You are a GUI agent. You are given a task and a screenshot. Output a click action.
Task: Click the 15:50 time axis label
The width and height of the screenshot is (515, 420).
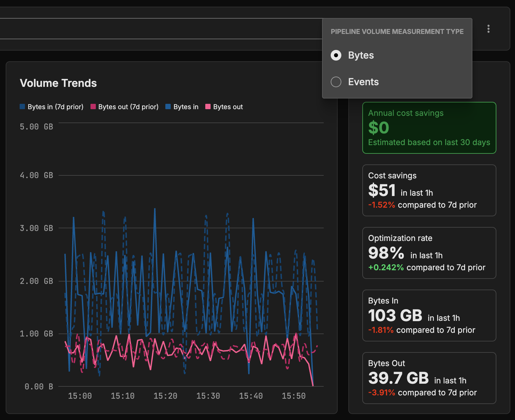tap(293, 396)
